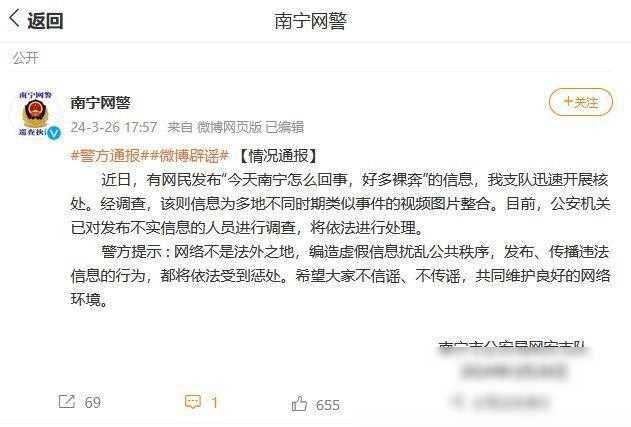Like the post with the thumbs-up icon
Image resolution: width=631 pixels, height=427 pixels.
pos(299,404)
